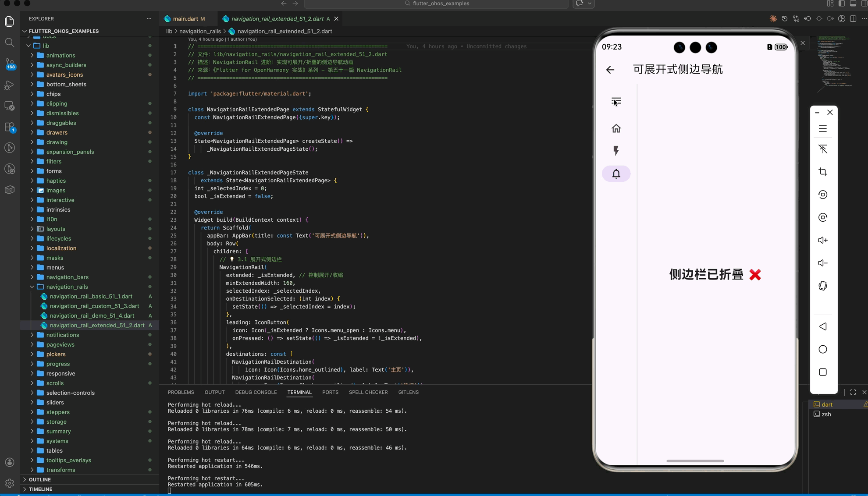Image resolution: width=868 pixels, height=496 pixels.
Task: Maximize the terminal panel size
Action: (x=853, y=392)
